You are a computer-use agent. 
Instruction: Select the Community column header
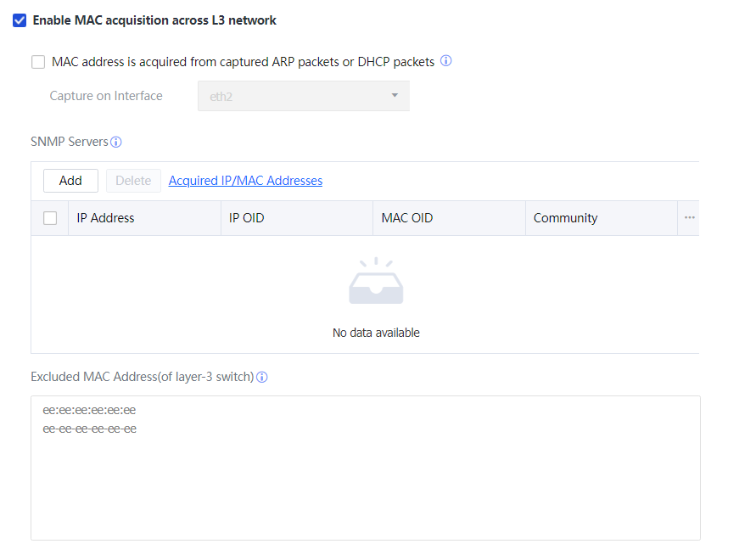coord(566,218)
